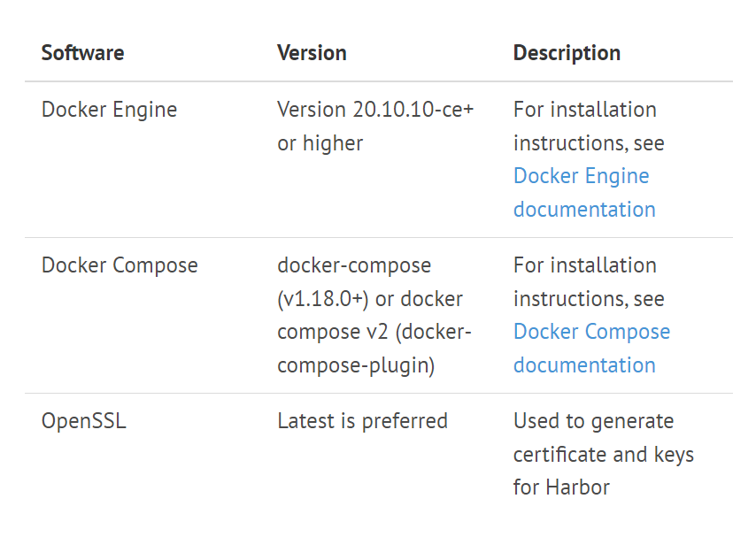This screenshot has width=756, height=537.
Task: Click the 'compose v2 (docker-' text line
Action: coord(374,332)
